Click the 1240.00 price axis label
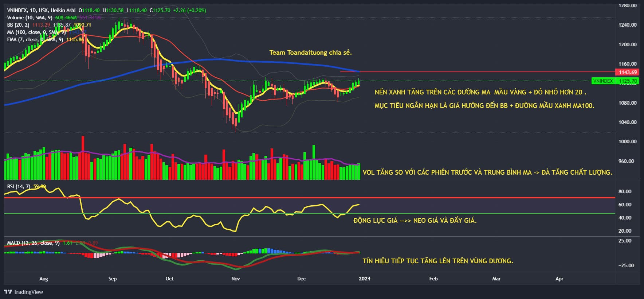The image size is (644, 299). [x=628, y=25]
